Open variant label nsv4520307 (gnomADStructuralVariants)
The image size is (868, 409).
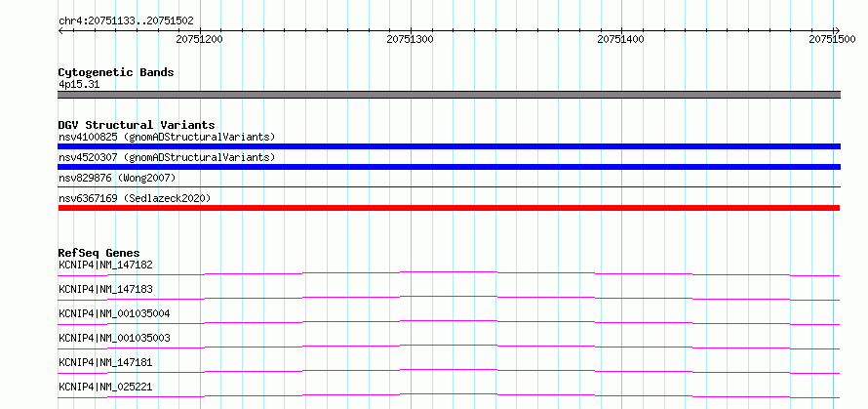click(x=167, y=157)
